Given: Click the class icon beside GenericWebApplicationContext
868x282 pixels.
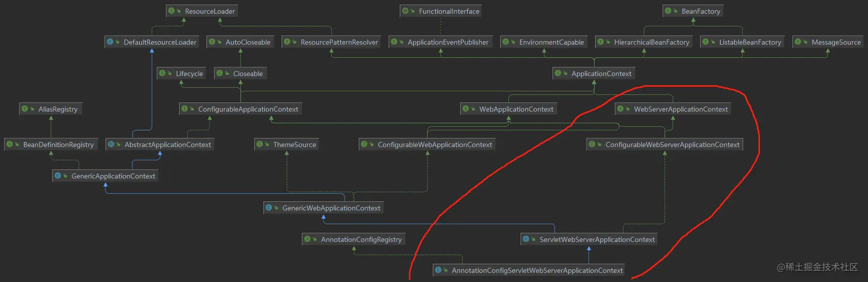Looking at the screenshot, I should 269,207.
